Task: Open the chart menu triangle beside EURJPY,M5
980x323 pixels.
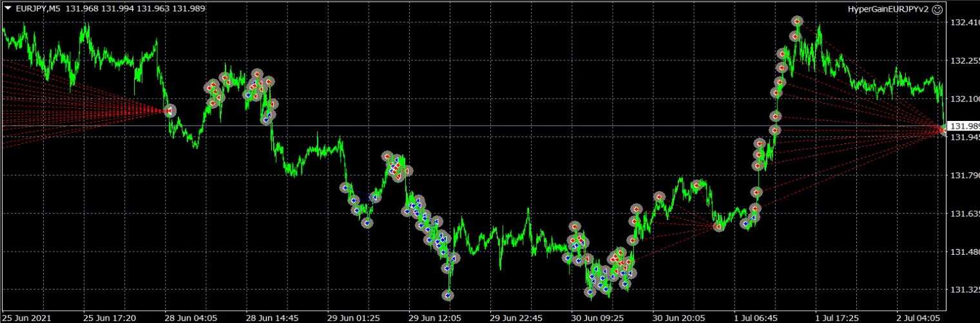Action: coord(7,8)
